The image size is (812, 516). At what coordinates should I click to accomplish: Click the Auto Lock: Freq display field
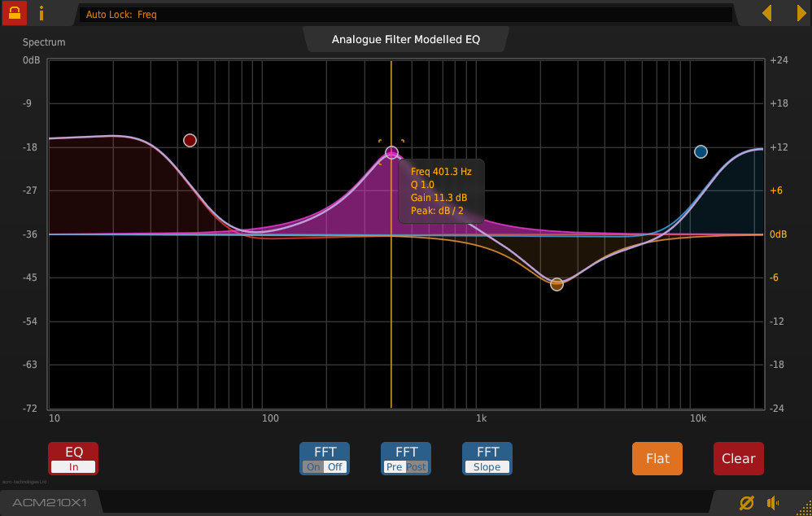(407, 15)
